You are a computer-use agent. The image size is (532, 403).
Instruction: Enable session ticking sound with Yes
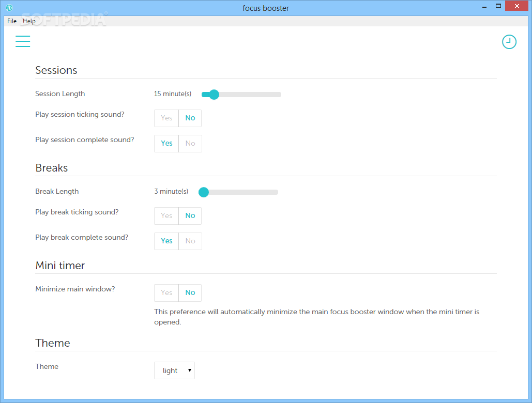coord(166,118)
